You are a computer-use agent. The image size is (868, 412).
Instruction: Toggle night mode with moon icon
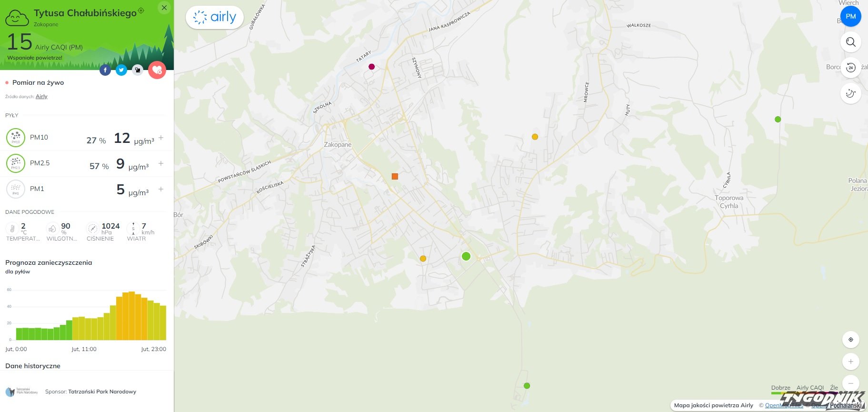pos(850,93)
